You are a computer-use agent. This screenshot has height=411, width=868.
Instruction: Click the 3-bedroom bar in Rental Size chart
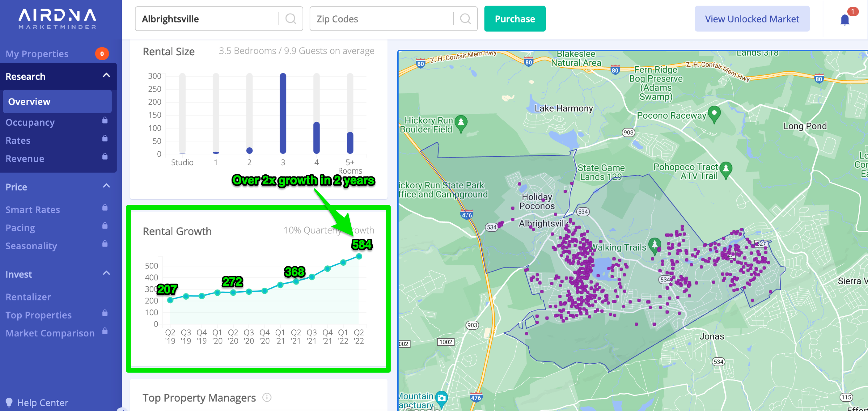283,114
